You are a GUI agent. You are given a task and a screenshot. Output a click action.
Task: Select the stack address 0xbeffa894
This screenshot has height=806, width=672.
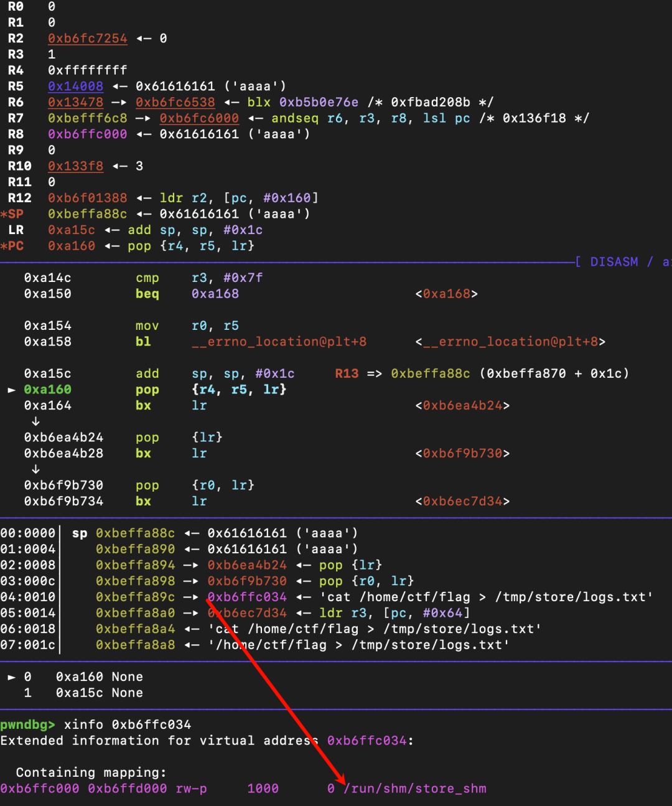click(136, 565)
